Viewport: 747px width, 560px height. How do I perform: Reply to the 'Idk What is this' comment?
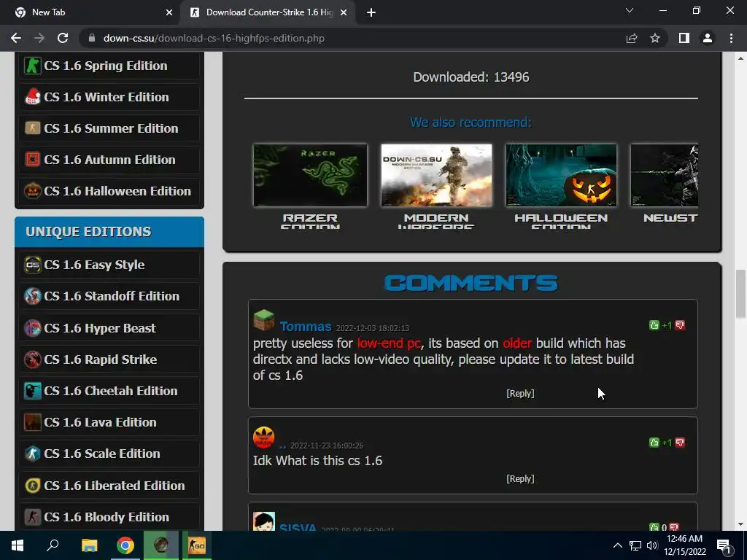[x=520, y=478]
